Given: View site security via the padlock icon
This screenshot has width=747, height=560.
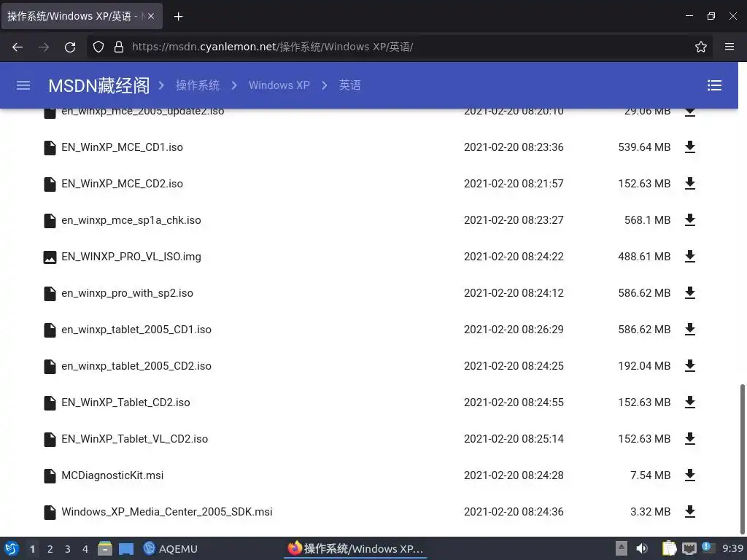Looking at the screenshot, I should point(119,47).
